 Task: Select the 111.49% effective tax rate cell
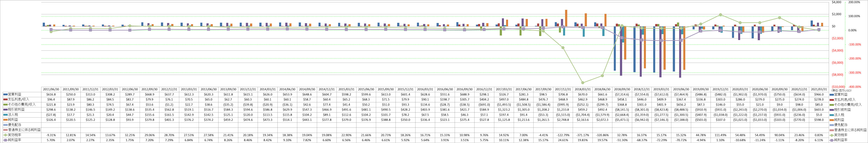click(x=720, y=135)
